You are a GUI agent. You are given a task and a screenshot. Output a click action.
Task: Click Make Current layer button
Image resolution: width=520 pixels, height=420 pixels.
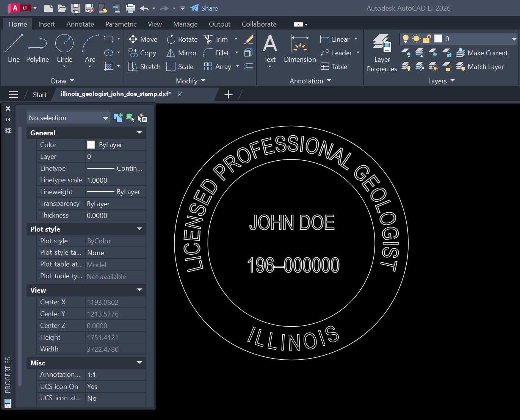click(482, 53)
